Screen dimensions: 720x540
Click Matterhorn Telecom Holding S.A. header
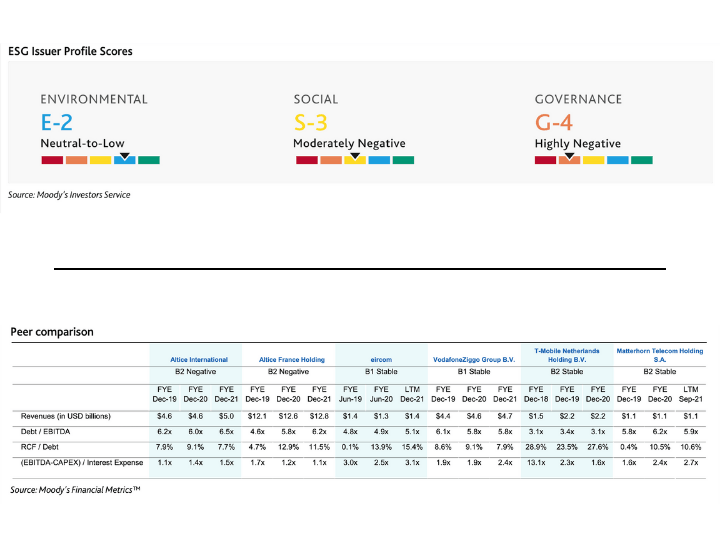[x=658, y=355]
